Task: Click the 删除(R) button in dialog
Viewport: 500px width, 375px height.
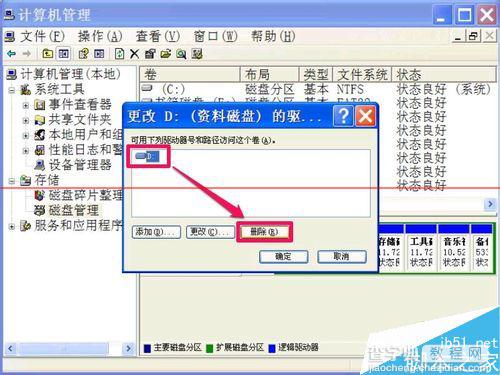Action: tap(264, 232)
